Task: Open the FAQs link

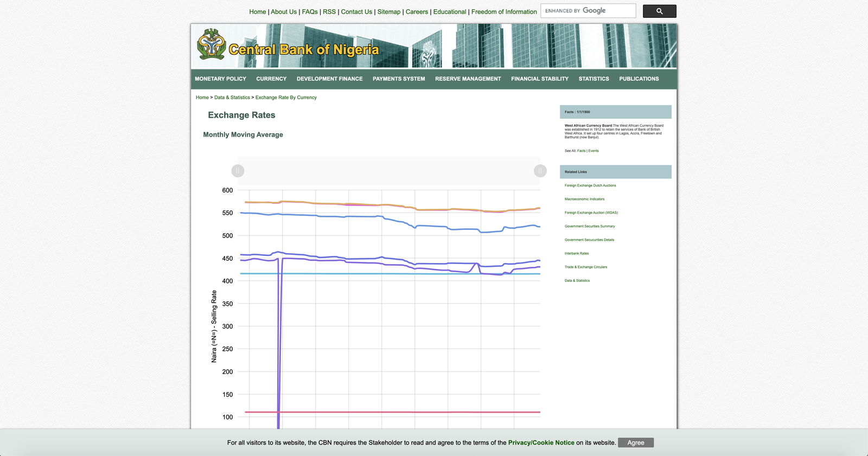Action: point(310,12)
